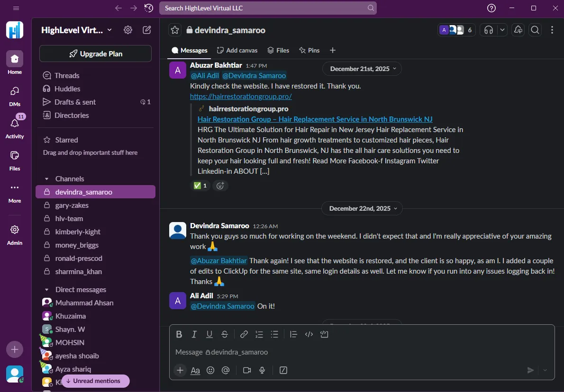Open Files in the left rail
Image resolution: width=564 pixels, height=392 pixels.
click(x=15, y=160)
